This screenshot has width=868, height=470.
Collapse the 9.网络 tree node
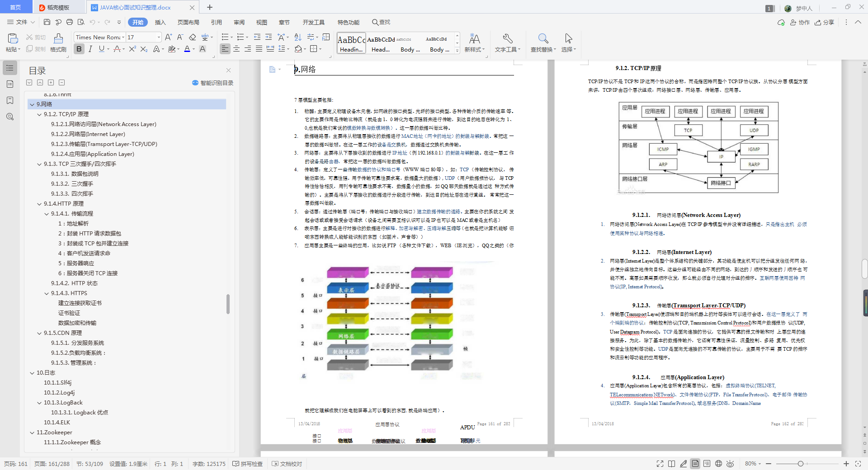32,104
